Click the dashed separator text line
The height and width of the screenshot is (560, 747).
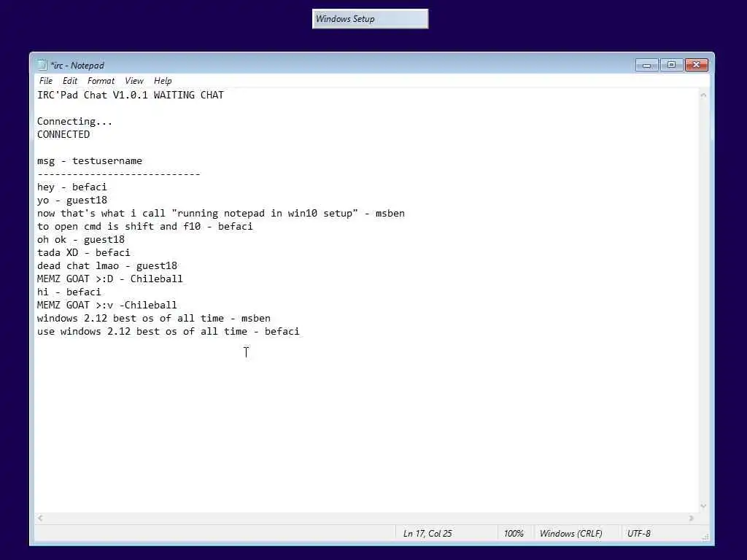pyautogui.click(x=119, y=174)
